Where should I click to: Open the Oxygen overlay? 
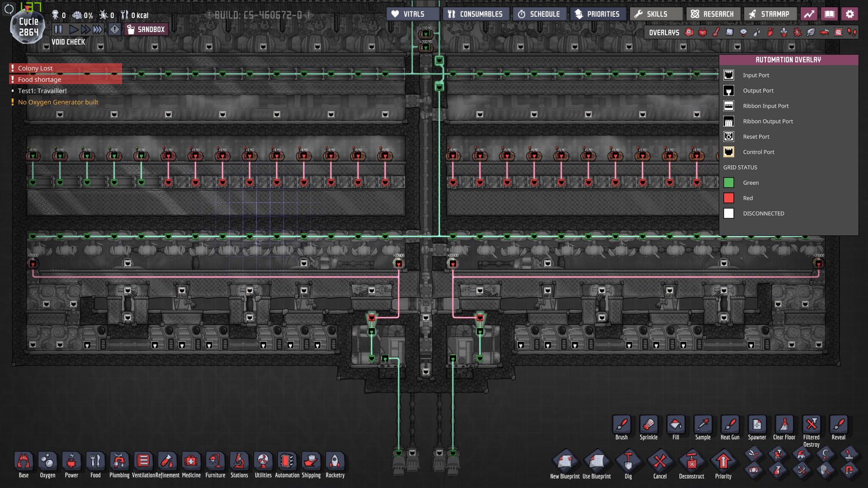(689, 32)
